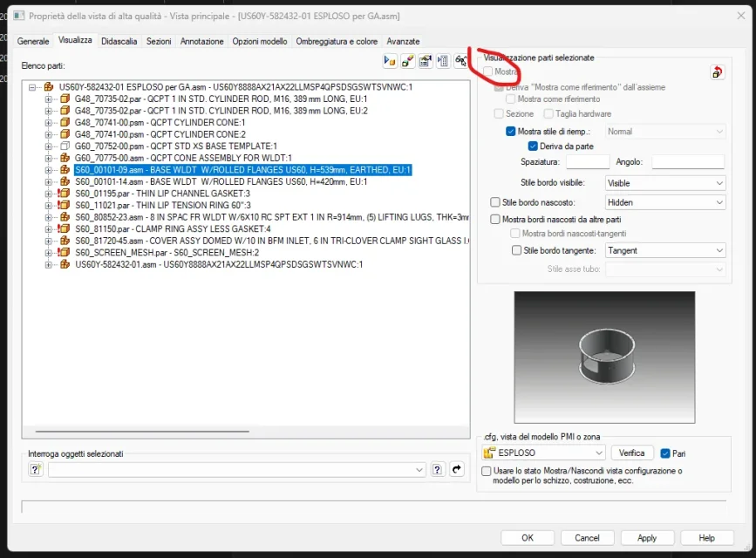Click the Spaziatura input field
Viewport: 756px width, 558px height.
[588, 162]
